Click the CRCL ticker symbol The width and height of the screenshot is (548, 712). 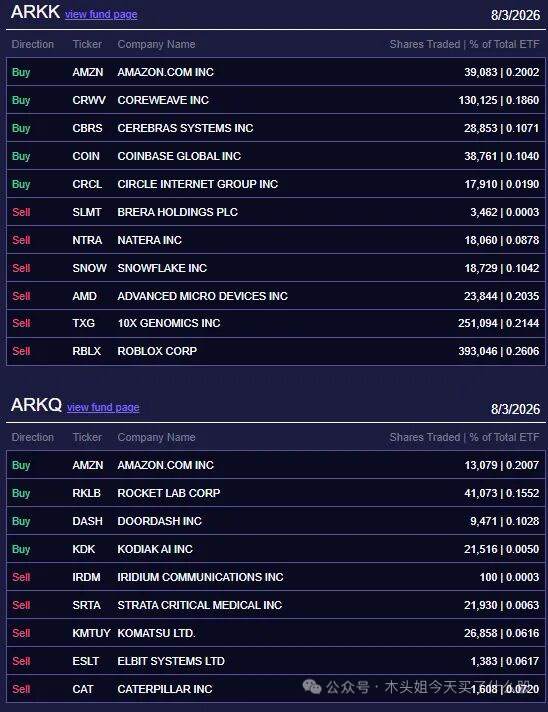[x=87, y=184]
